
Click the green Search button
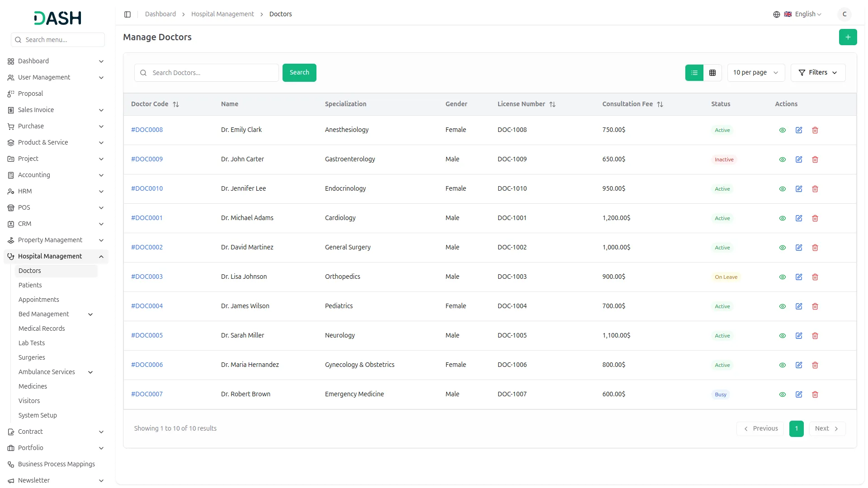coord(299,73)
